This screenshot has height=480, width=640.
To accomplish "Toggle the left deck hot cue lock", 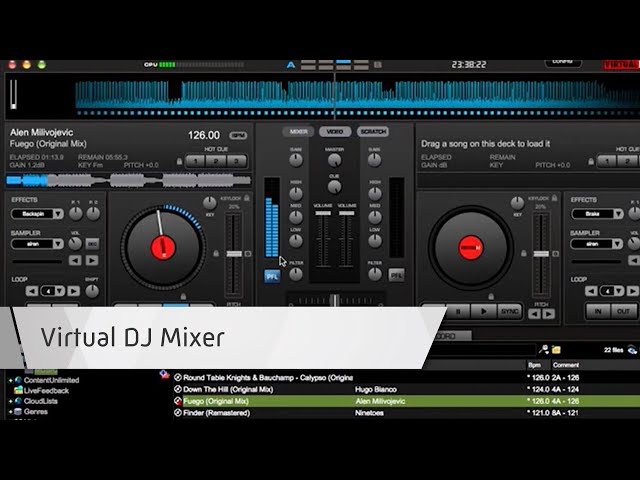I will coord(179,161).
